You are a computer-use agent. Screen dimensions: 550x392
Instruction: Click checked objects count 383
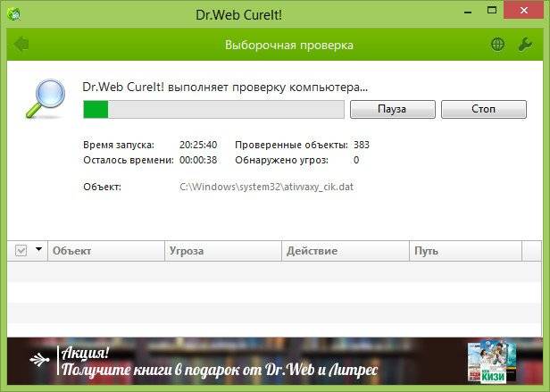coord(362,145)
